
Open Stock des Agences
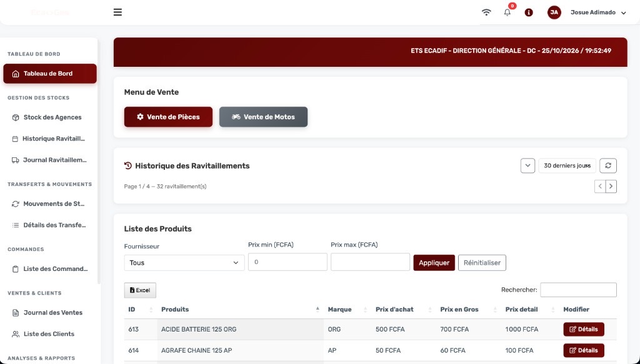click(50, 117)
